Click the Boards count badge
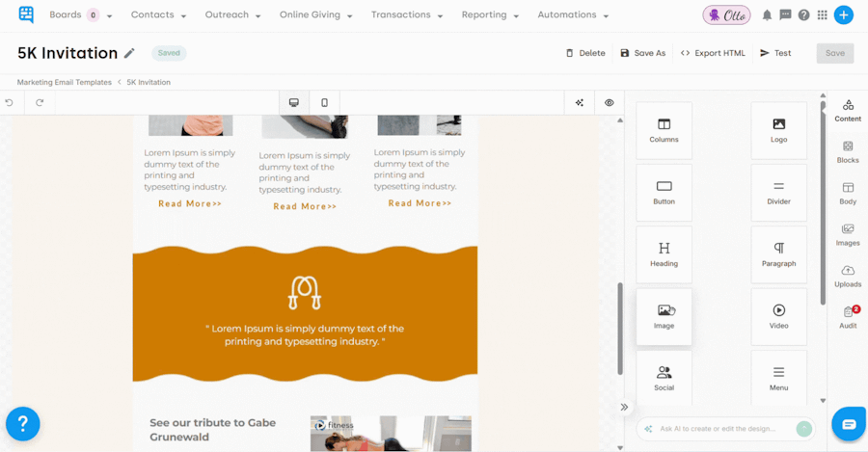Viewport: 868px width, 452px height. (93, 14)
